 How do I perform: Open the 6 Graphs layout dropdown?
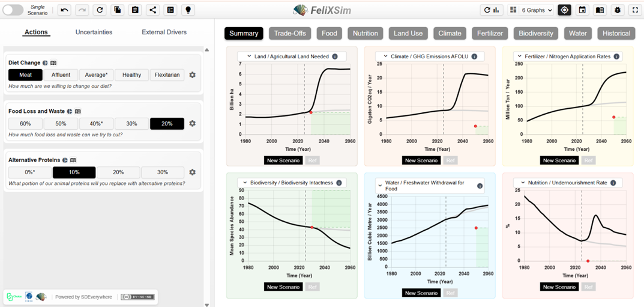531,10
